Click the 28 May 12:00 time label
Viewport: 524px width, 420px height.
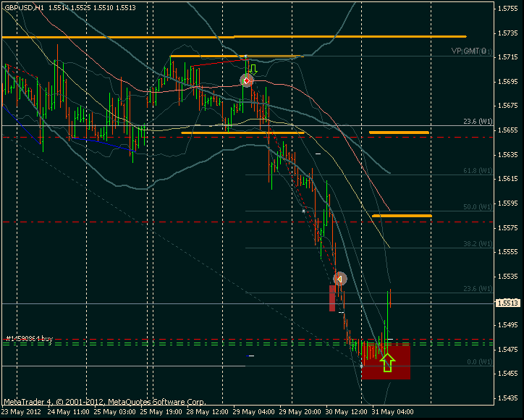(x=207, y=411)
